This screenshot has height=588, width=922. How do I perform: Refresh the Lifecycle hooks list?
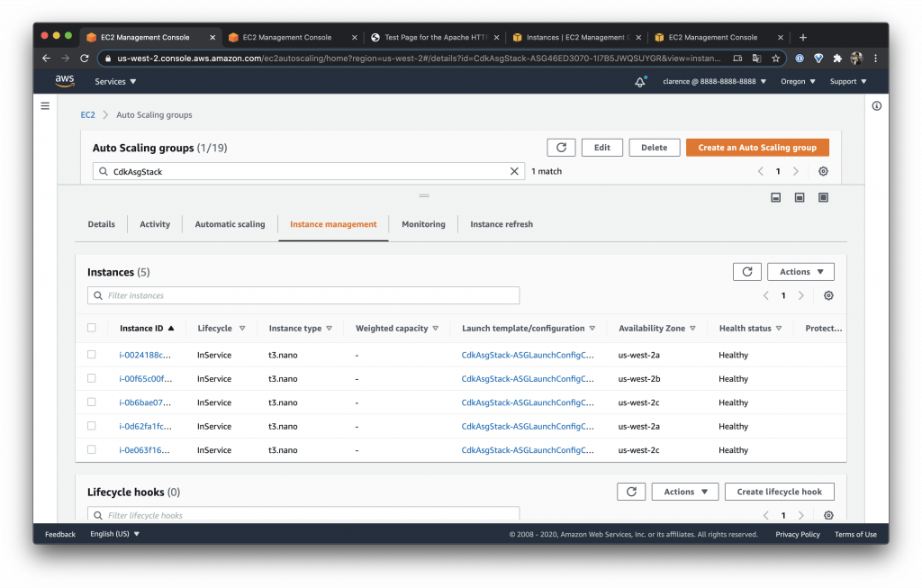[x=631, y=492]
